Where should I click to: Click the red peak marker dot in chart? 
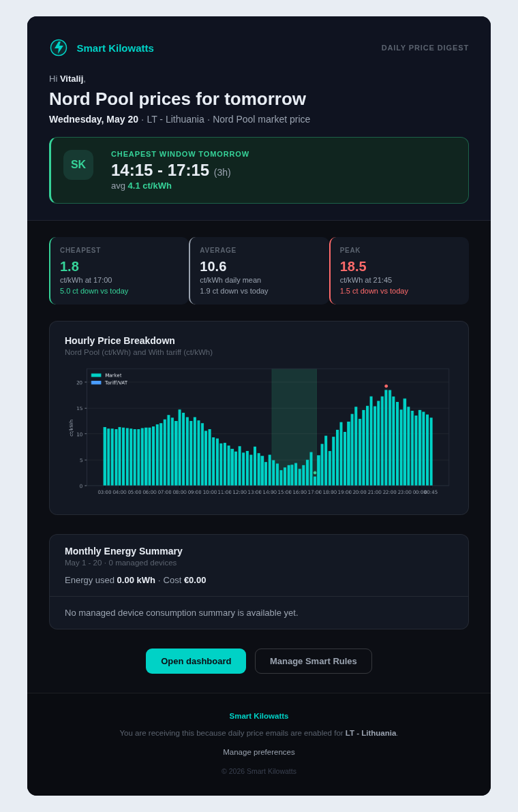386,386
